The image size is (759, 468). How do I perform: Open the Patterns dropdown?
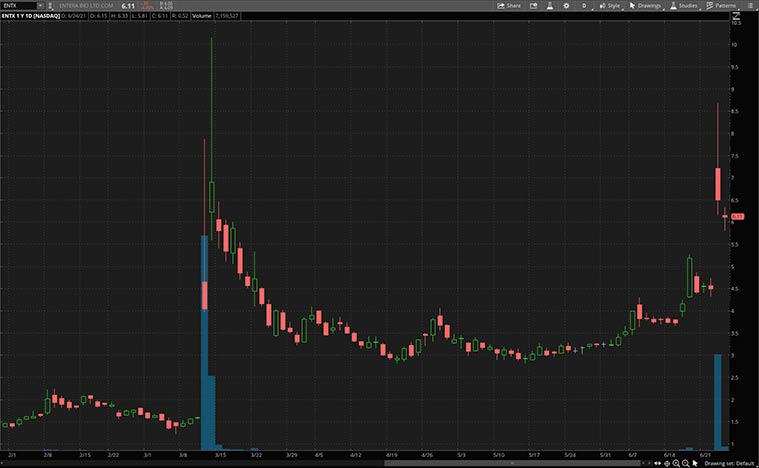(x=723, y=5)
